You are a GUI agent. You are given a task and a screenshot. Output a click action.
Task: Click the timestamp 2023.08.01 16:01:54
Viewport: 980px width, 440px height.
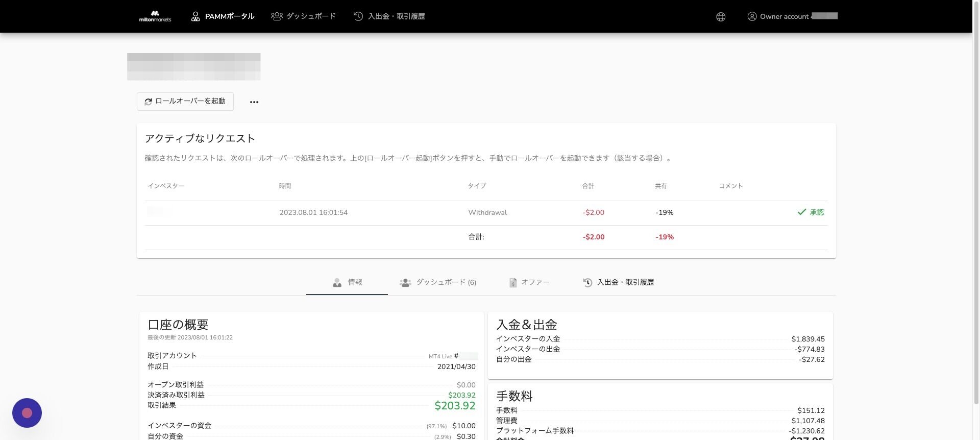[x=313, y=212]
